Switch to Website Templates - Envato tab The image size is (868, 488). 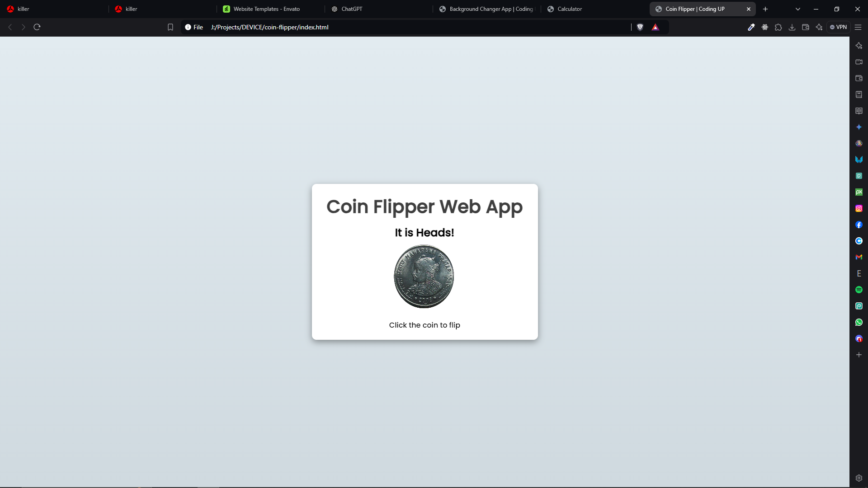point(270,9)
